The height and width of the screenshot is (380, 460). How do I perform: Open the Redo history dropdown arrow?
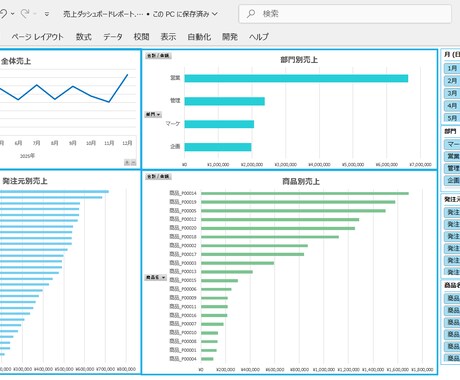(x=35, y=14)
